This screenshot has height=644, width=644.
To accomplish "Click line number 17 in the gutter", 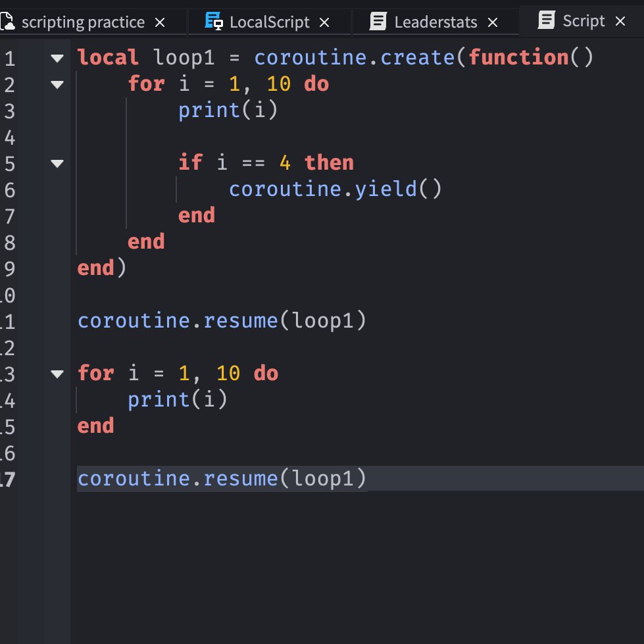I will tap(7, 480).
